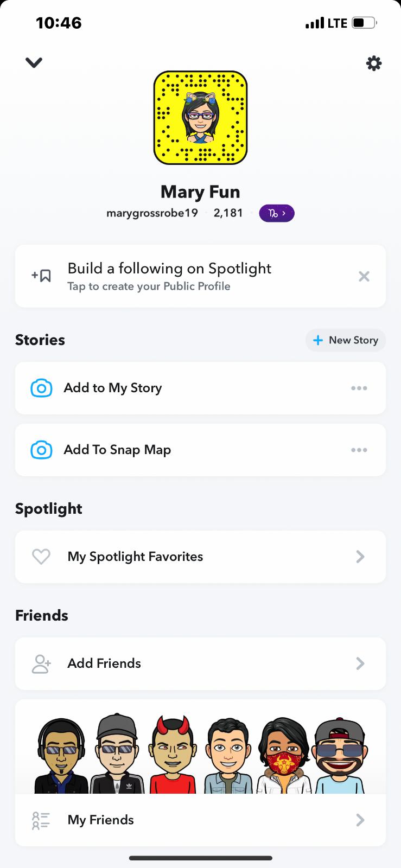Image resolution: width=401 pixels, height=868 pixels.
Task: Open My Friends list chevron
Action: [x=360, y=820]
